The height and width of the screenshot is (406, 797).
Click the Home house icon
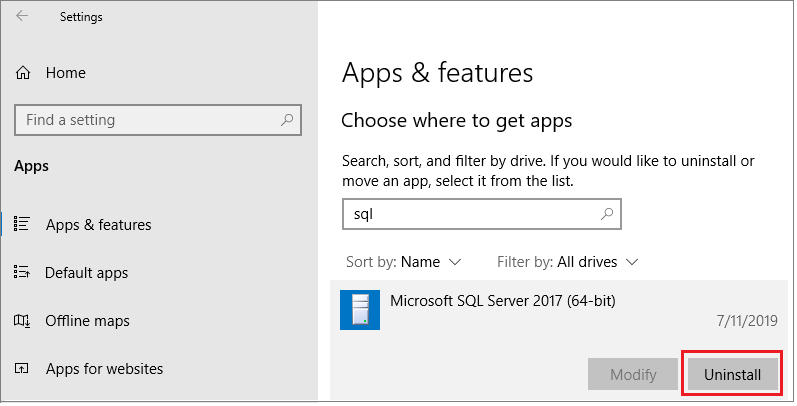tap(23, 73)
